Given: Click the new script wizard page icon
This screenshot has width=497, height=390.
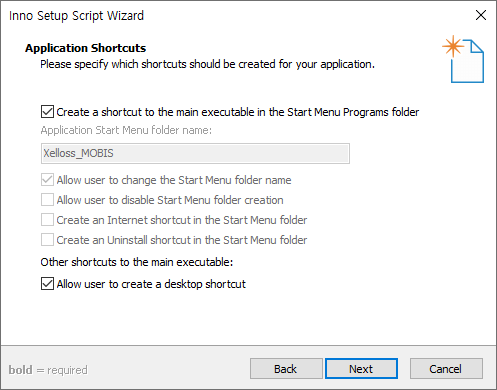Looking at the screenshot, I should [x=463, y=59].
